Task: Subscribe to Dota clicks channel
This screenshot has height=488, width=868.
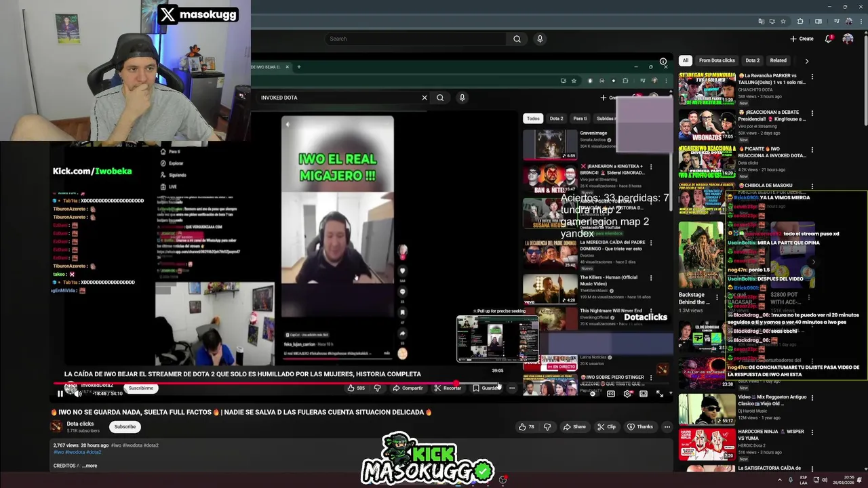Action: click(125, 427)
